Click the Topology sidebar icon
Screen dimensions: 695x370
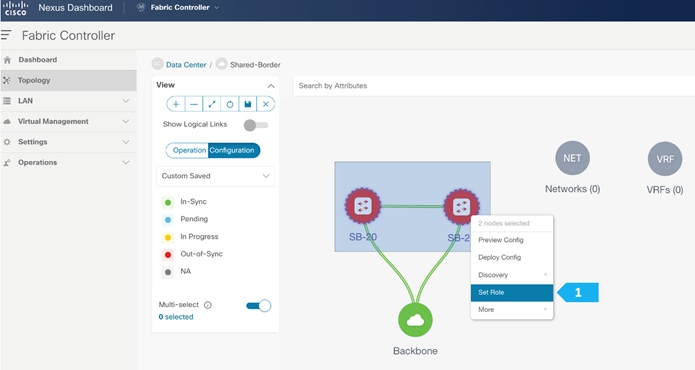pos(7,80)
